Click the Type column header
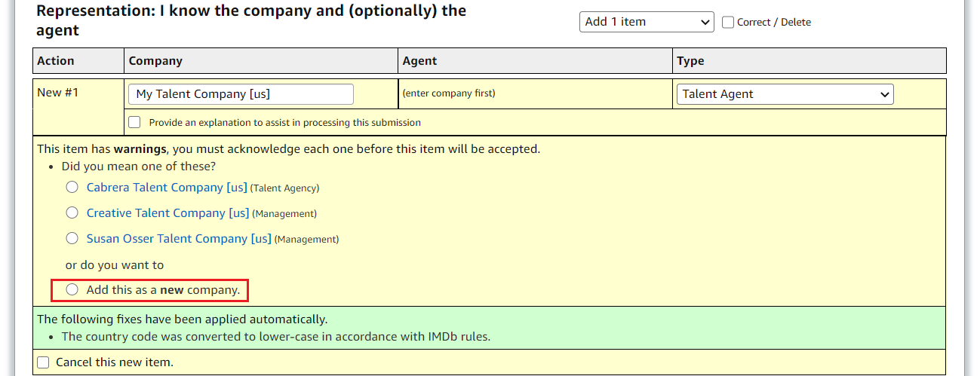Viewport: 980px width, 376px height. coord(690,61)
